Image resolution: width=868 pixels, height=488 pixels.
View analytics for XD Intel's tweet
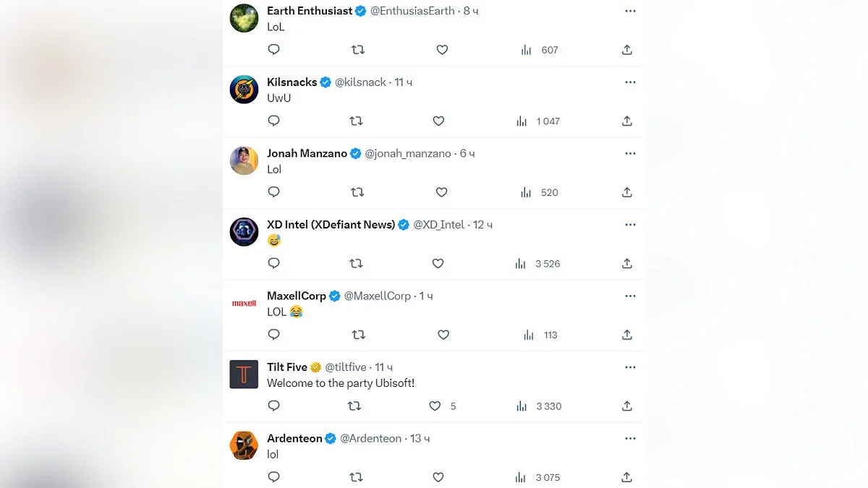[521, 264]
